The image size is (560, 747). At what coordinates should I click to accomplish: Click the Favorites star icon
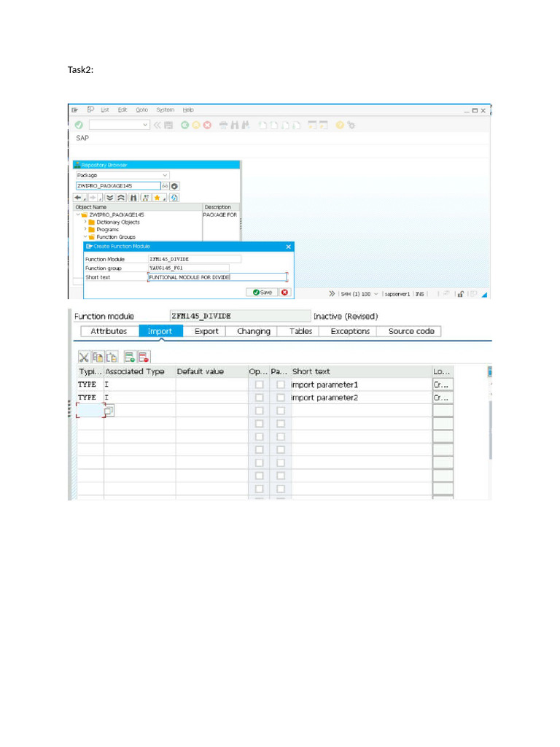point(157,198)
